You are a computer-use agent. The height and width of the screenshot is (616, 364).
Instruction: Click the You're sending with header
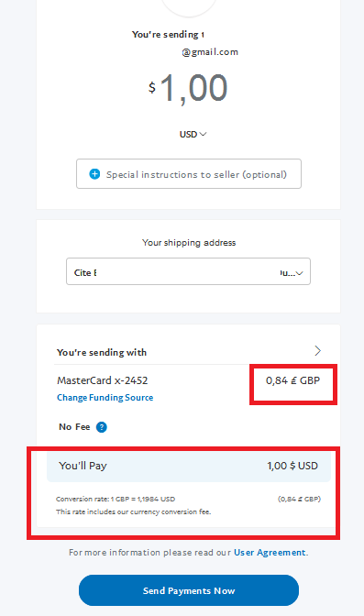click(102, 352)
